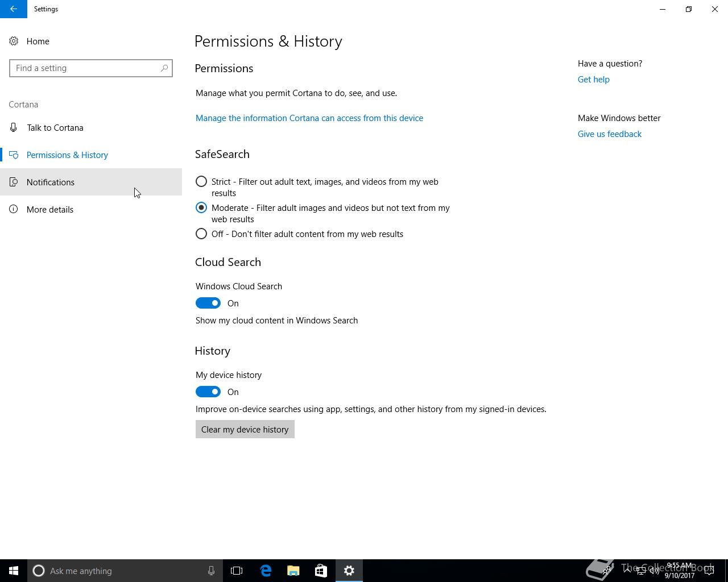The width and height of the screenshot is (728, 582).
Task: Select Off SafeSearch radio button
Action: 201,234
